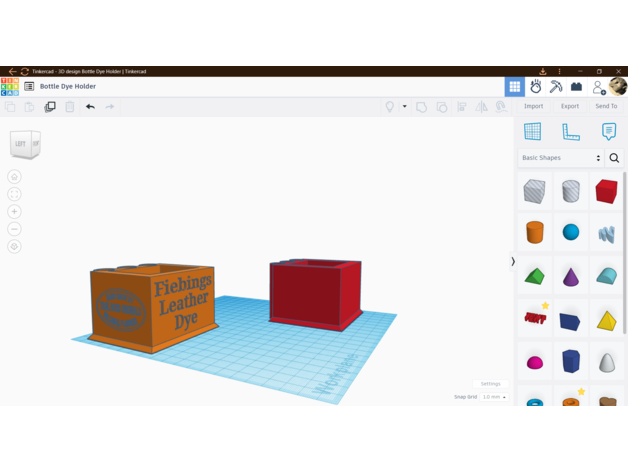Open the designs list menu icon
Image resolution: width=628 pixels, height=472 pixels.
point(29,87)
